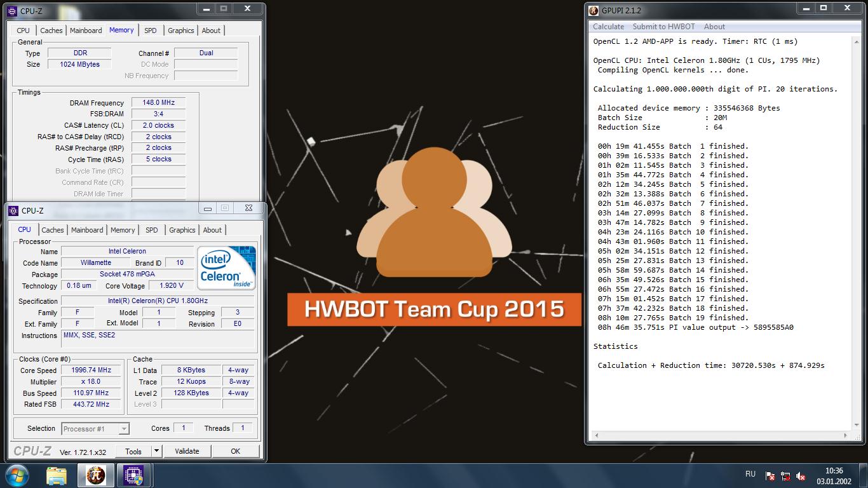The width and height of the screenshot is (868, 488).
Task: Open Graphics tab in upper CPU-Z window
Action: 181,30
